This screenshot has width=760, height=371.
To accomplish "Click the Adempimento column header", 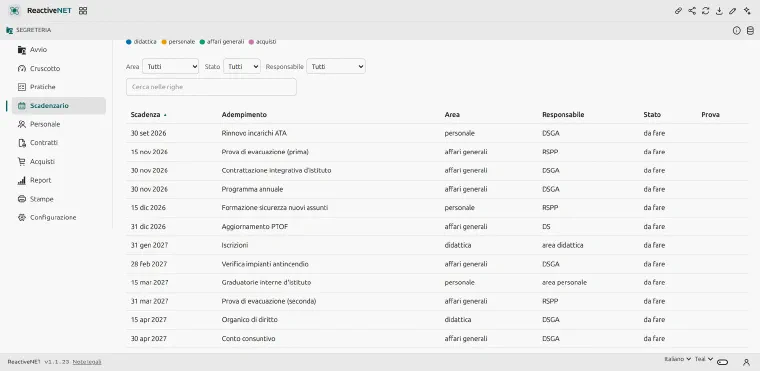I will pos(244,115).
